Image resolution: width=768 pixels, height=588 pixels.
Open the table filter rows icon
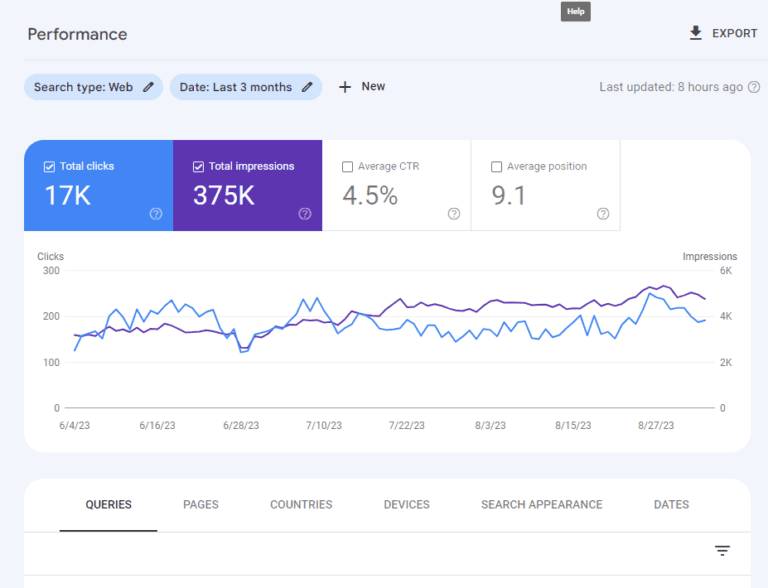[x=722, y=551]
